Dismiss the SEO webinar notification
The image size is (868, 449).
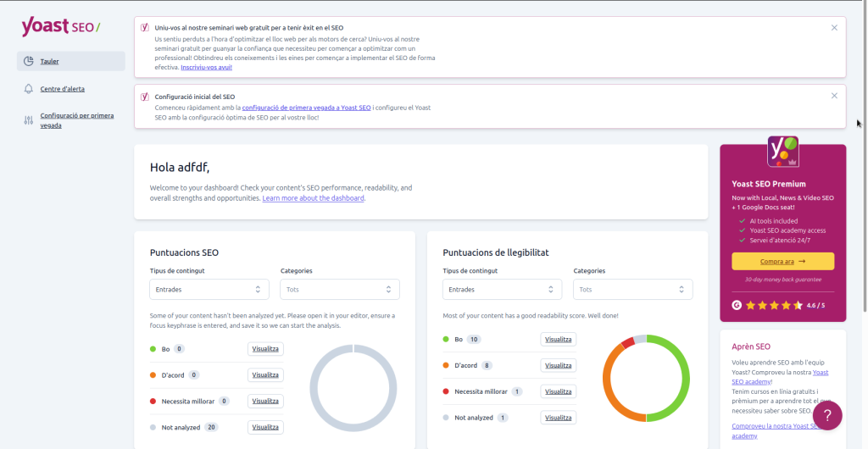click(x=834, y=28)
